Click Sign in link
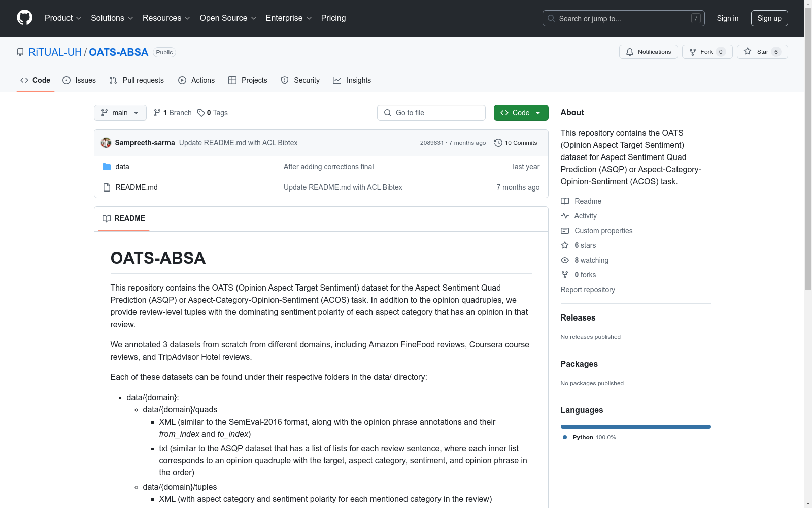The image size is (812, 508). pyautogui.click(x=727, y=18)
